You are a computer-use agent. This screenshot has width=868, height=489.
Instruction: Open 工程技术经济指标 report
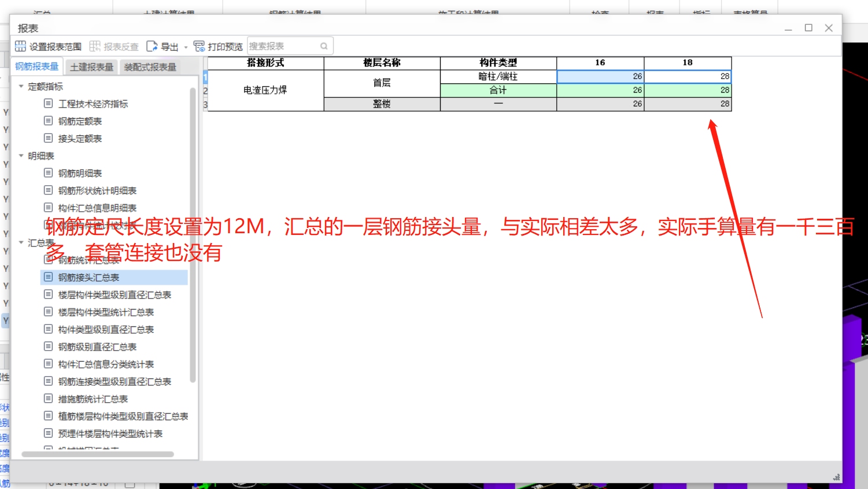coord(93,104)
